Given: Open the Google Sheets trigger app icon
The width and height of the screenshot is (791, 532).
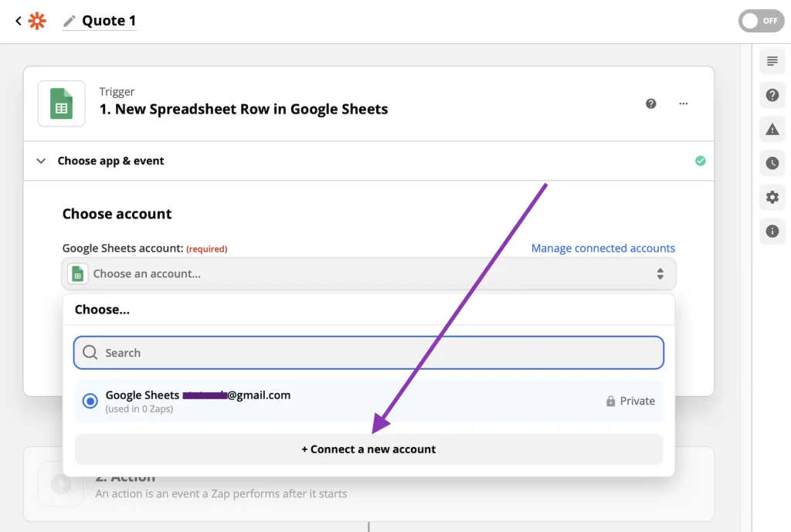Looking at the screenshot, I should tap(62, 103).
